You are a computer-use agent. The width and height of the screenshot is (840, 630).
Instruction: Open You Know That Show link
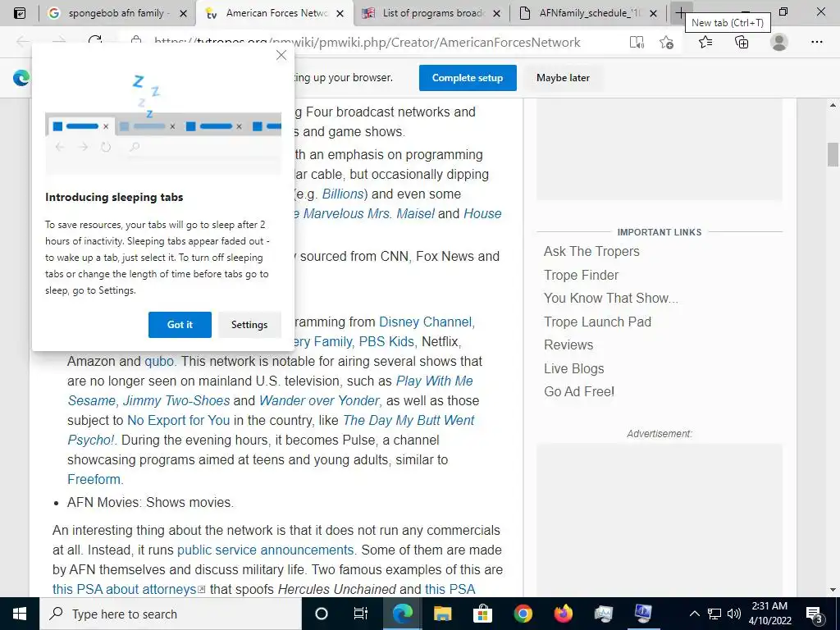(610, 298)
